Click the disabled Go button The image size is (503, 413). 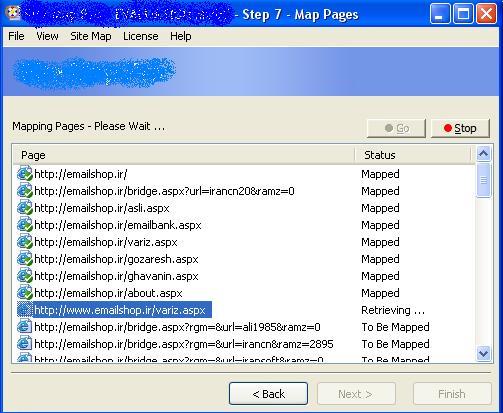coord(396,128)
